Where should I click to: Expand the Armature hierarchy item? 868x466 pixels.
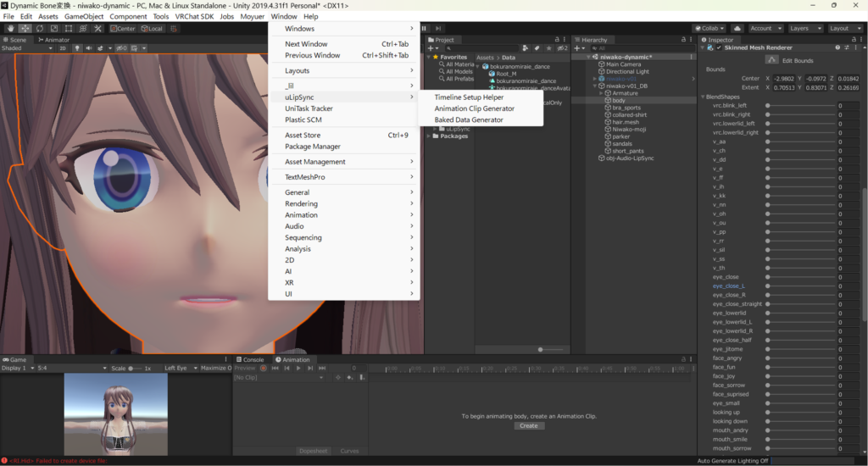pyautogui.click(x=601, y=93)
